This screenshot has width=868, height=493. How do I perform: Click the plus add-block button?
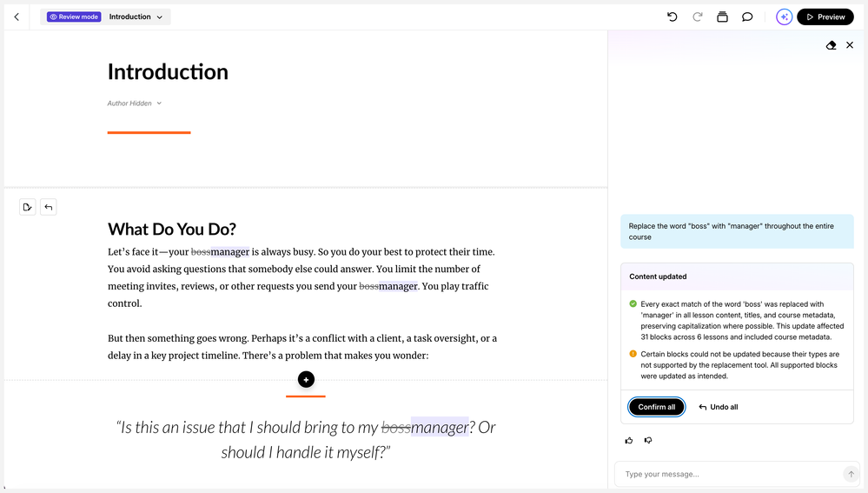pos(306,379)
